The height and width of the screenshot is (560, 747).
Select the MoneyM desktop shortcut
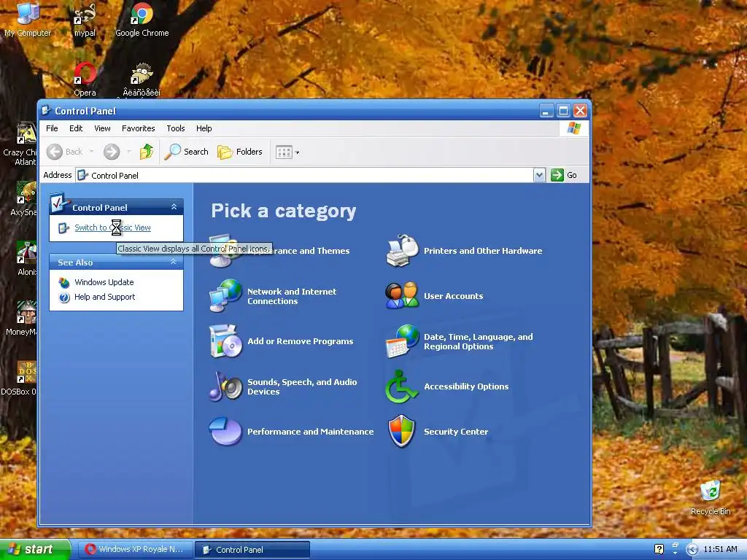coord(21,319)
